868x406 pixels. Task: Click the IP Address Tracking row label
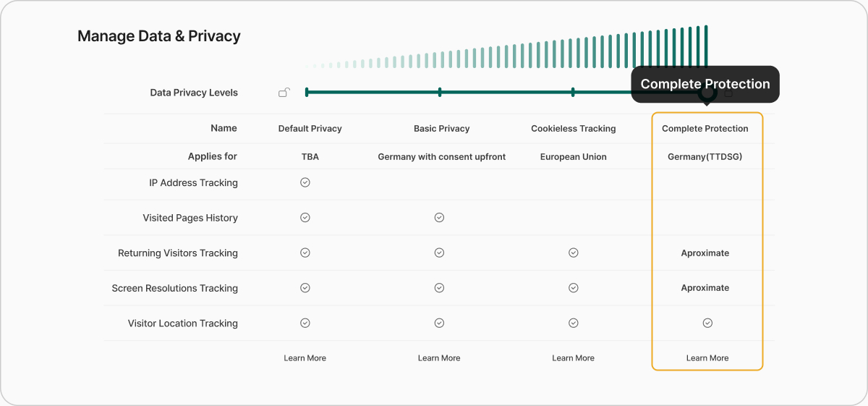tap(193, 183)
